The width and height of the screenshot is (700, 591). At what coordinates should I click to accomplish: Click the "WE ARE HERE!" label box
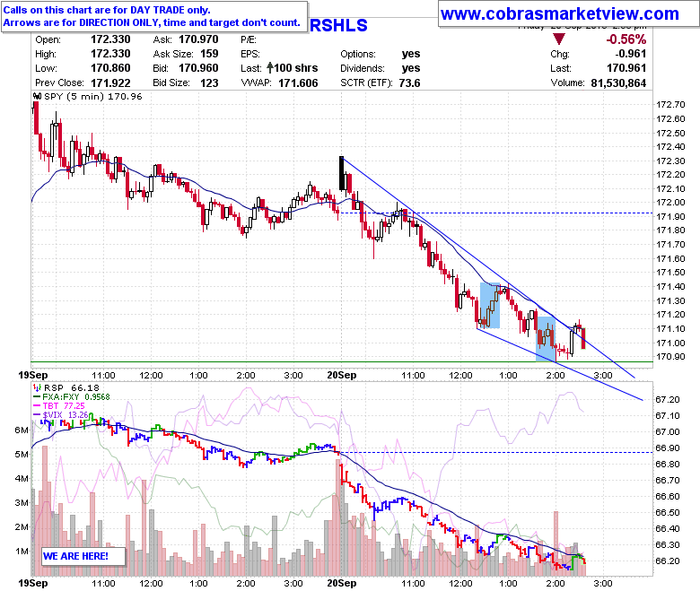pos(83,556)
